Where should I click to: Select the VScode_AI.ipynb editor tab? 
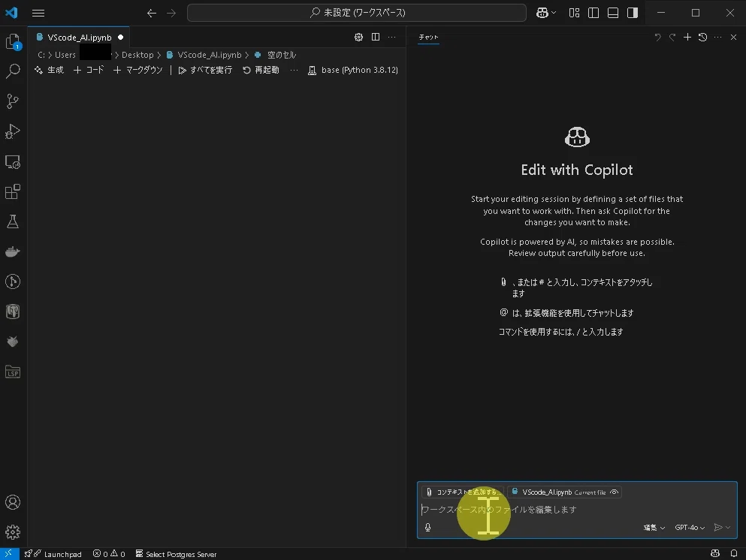[79, 38]
